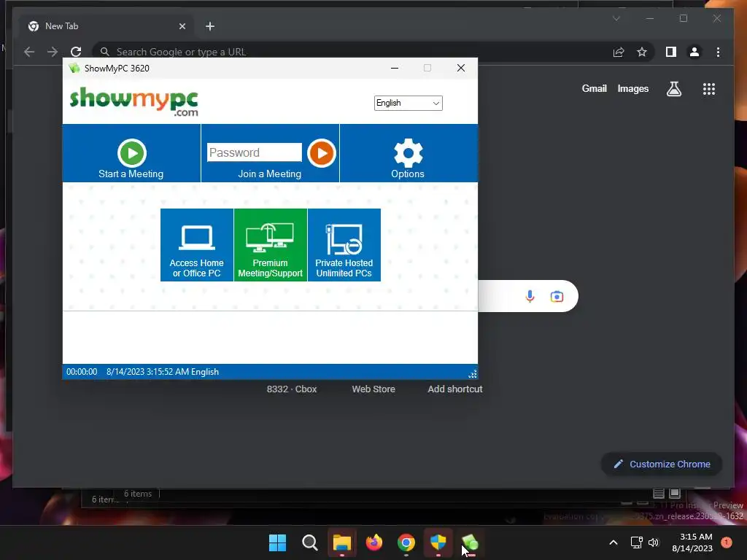Expand the English language dropdown
The width and height of the screenshot is (747, 560).
pyautogui.click(x=409, y=103)
